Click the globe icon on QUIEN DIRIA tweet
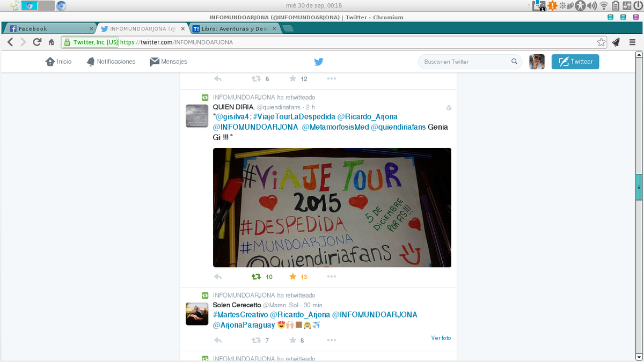The image size is (644, 362). pos(449,108)
